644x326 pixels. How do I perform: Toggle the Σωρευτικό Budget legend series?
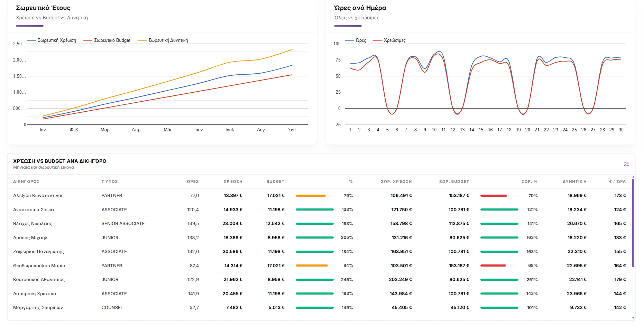pos(107,40)
